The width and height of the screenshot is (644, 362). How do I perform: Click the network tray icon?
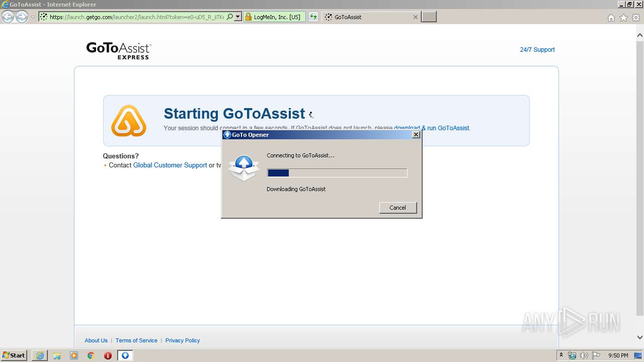(x=572, y=355)
